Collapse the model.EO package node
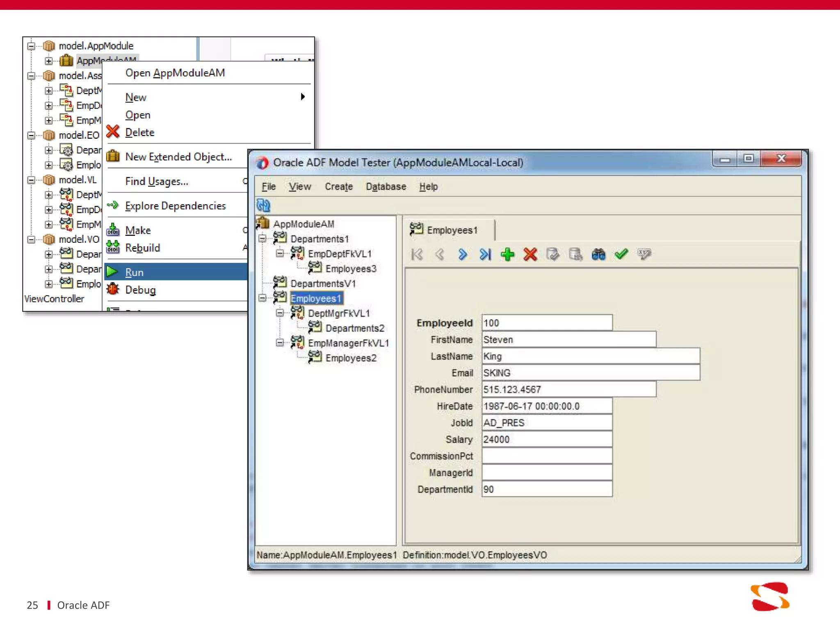The image size is (840, 630). [31, 135]
